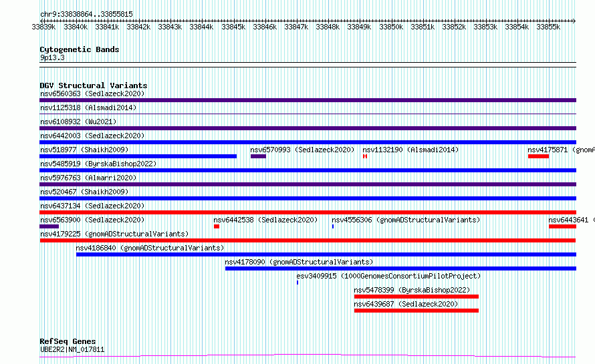This screenshot has height=364, width=595.
Task: Open variant nsv4175871 label
Action: tap(561, 150)
